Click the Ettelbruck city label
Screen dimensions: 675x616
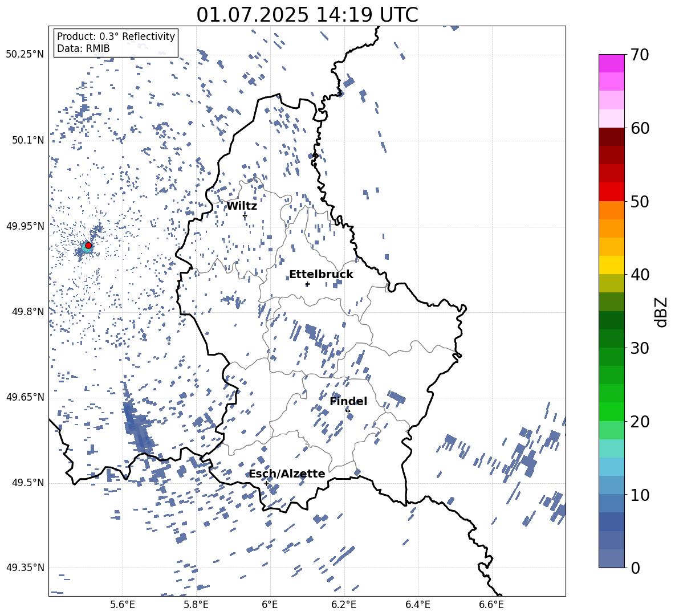321,275
